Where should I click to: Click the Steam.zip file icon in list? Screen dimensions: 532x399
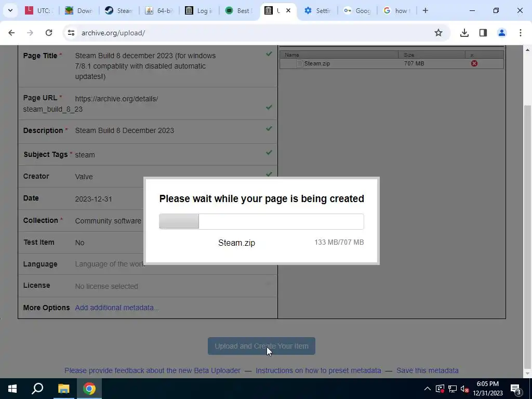(x=299, y=63)
